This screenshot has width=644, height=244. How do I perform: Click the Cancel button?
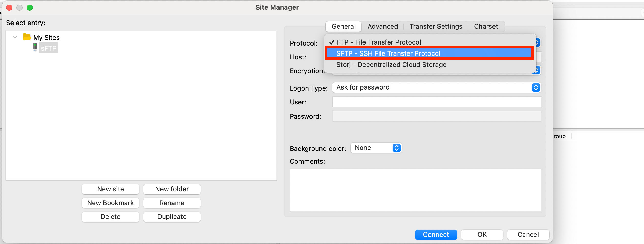point(528,235)
